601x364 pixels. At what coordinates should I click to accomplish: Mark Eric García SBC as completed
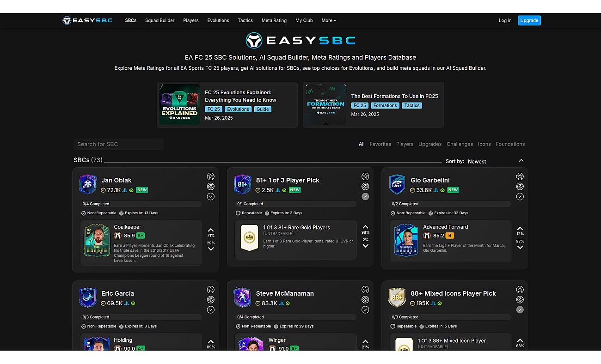[211, 310]
